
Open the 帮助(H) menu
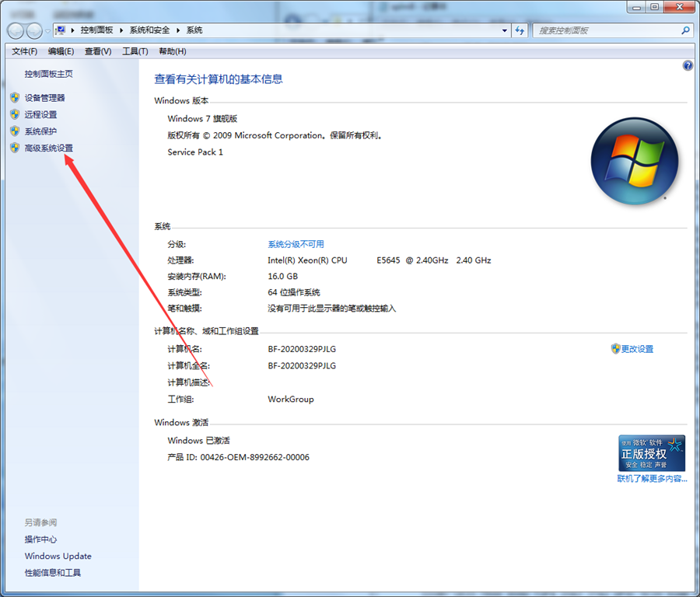point(173,51)
